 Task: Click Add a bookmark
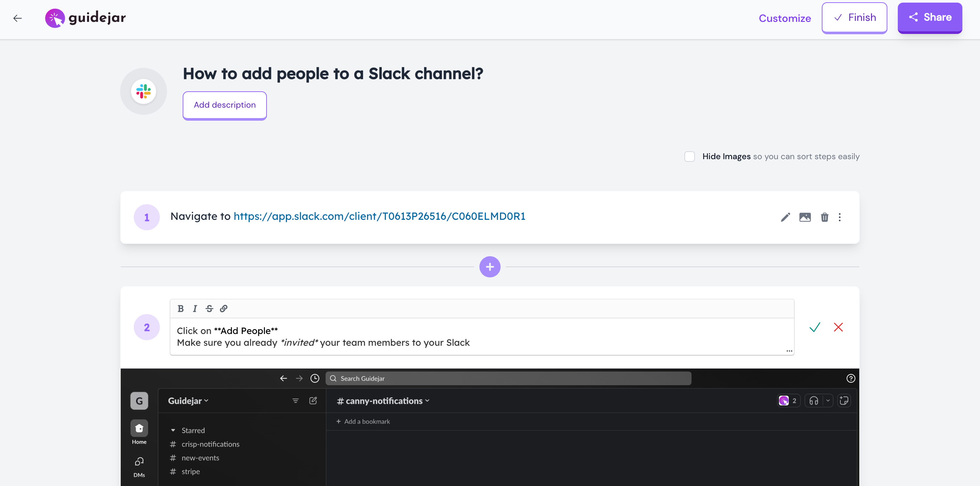tap(363, 421)
